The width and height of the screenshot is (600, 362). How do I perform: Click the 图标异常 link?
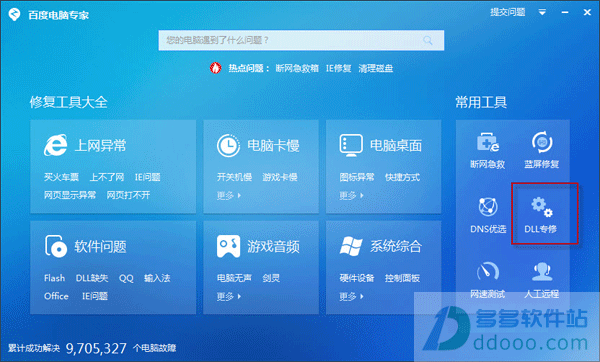coord(357,177)
